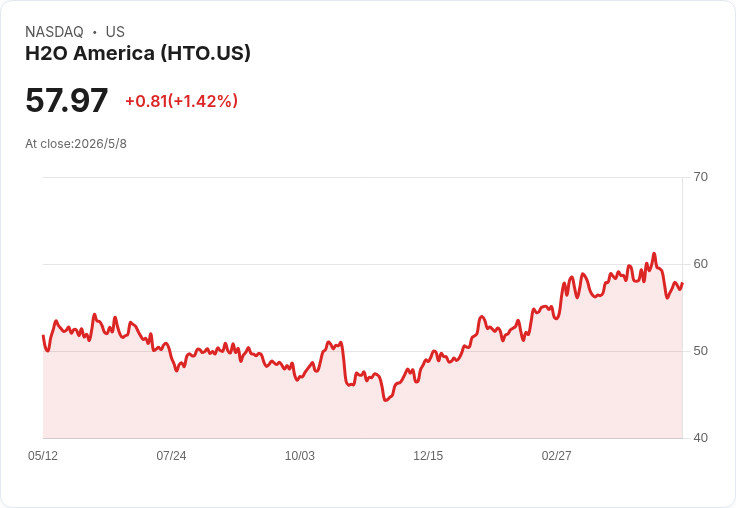736x508 pixels.
Task: Click the 70 price axis label
Action: 700,177
